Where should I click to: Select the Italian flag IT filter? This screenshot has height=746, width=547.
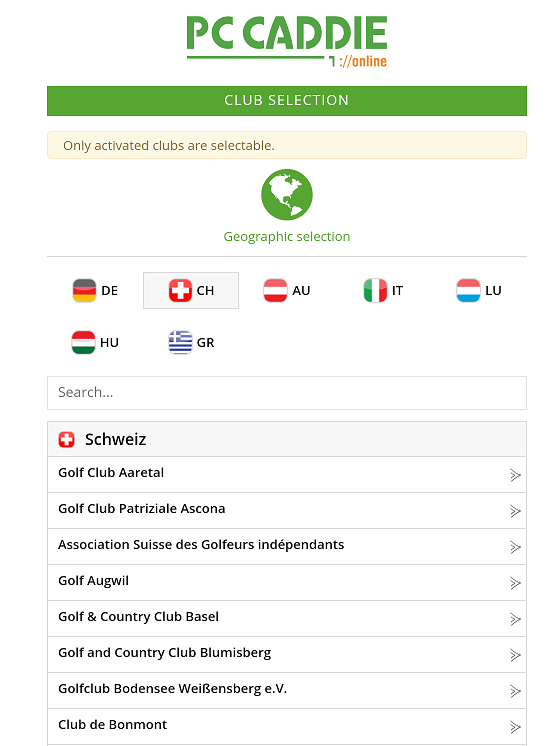383,291
